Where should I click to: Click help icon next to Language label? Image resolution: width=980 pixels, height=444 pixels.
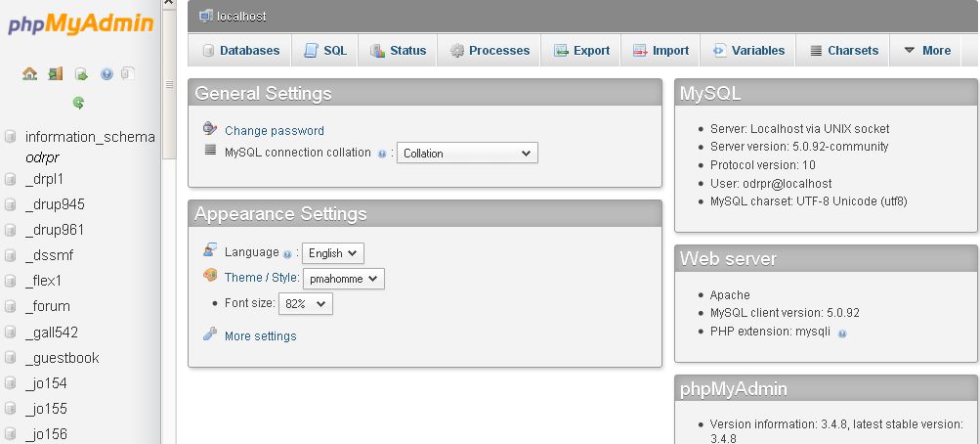pos(287,254)
